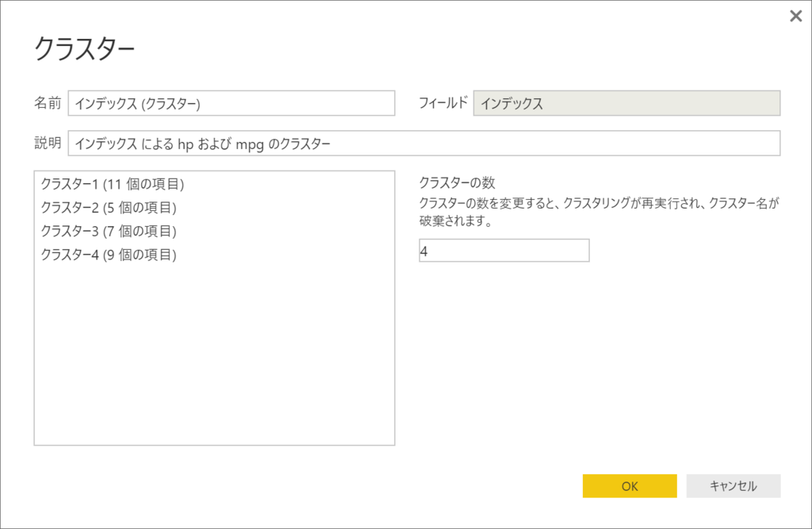Click the word hp in the description
The width and height of the screenshot is (812, 529).
click(x=186, y=144)
